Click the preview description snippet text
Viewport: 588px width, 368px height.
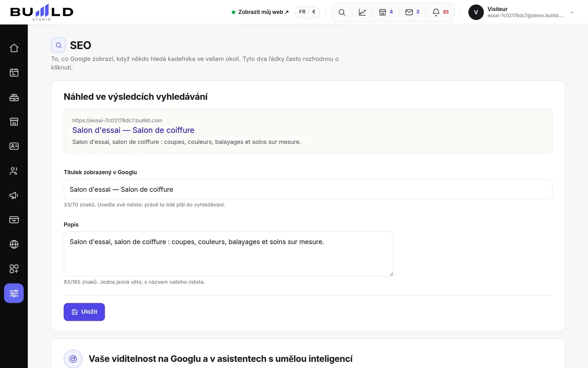click(x=187, y=142)
